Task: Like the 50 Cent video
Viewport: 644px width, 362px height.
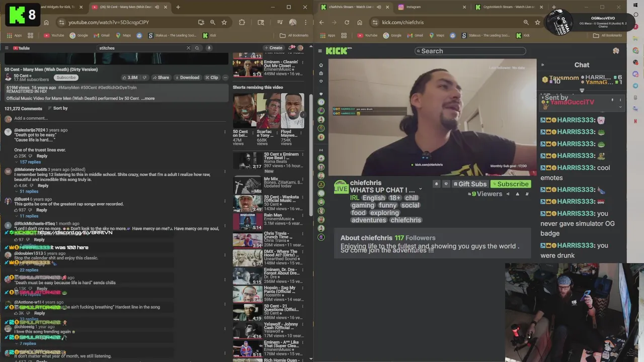Action: coord(130,77)
